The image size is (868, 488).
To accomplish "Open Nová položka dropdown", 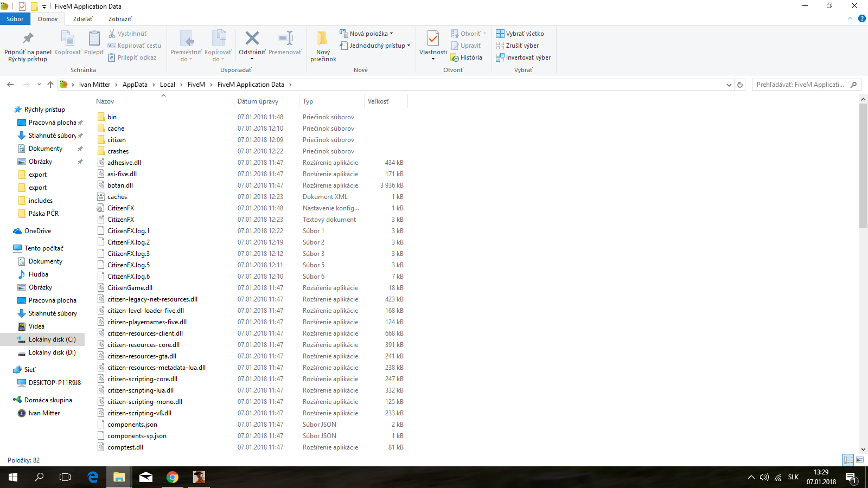I will 366,34.
